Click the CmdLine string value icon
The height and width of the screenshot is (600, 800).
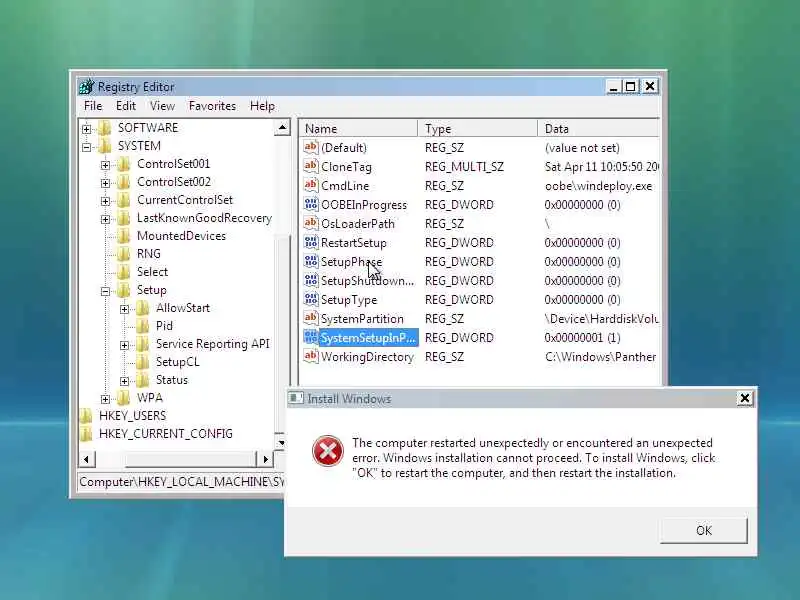point(311,185)
